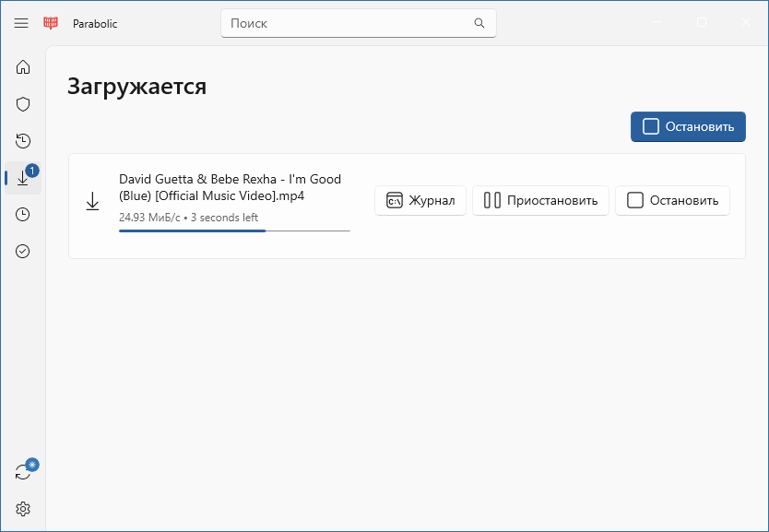Go to the Home page in sidebar

(x=23, y=67)
